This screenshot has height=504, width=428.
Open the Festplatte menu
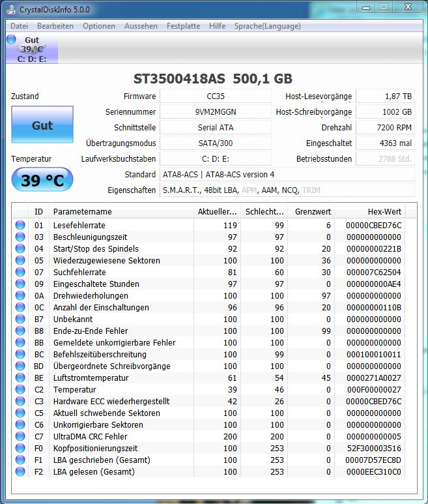[183, 26]
